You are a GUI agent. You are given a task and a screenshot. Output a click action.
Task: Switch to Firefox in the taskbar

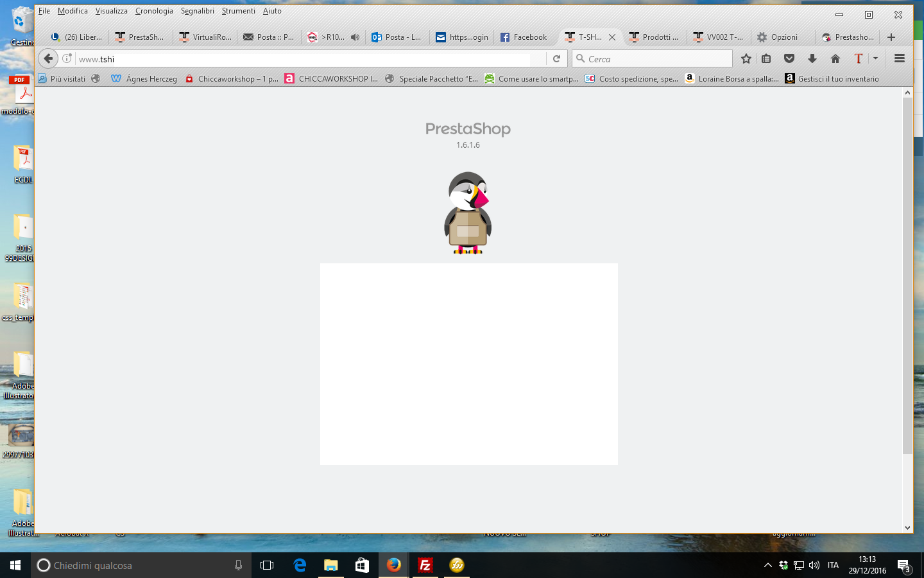[393, 565]
